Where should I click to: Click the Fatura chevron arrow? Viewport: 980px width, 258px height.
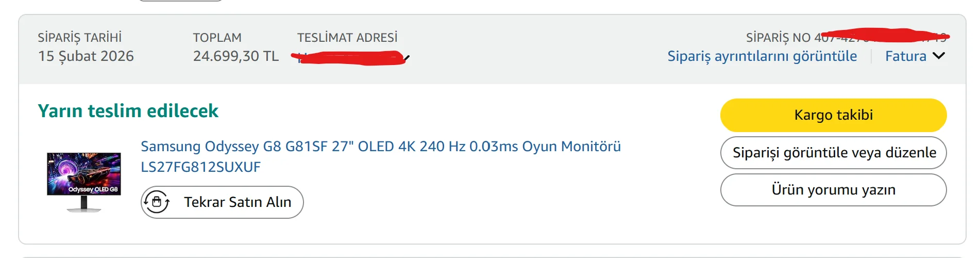click(x=939, y=56)
